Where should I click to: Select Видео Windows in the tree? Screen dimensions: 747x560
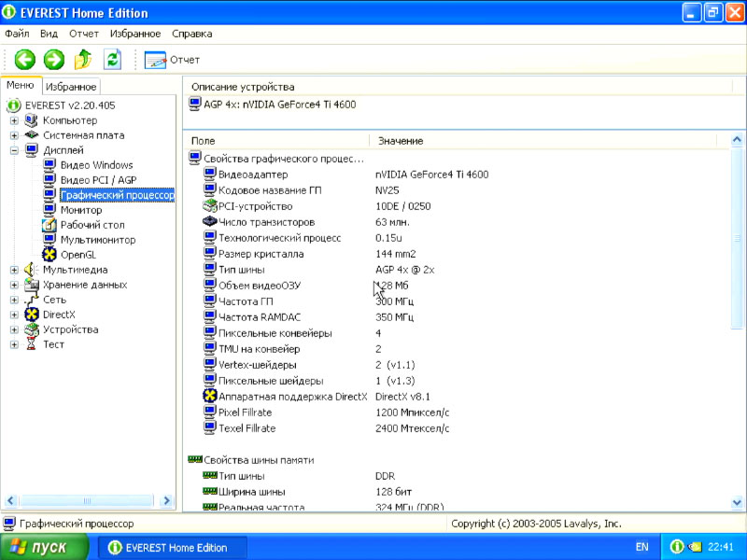[x=96, y=165]
